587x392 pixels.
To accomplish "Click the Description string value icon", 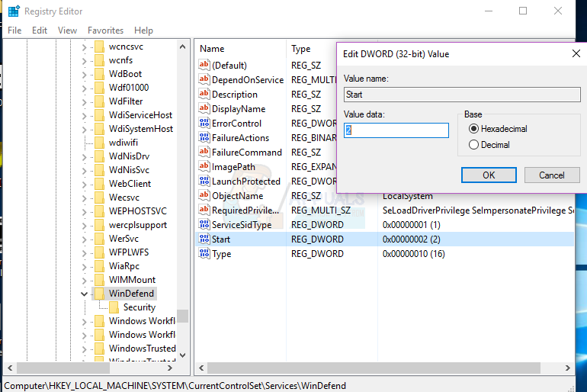I will point(204,94).
